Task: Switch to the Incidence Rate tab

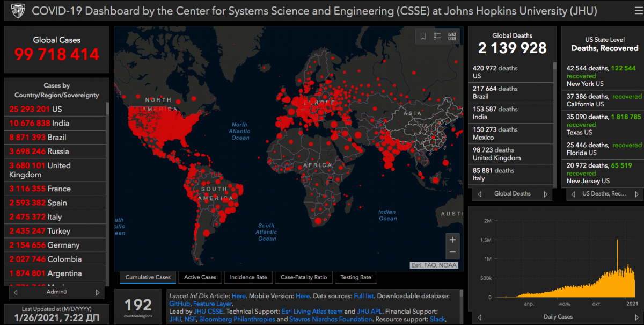Action: tap(248, 277)
